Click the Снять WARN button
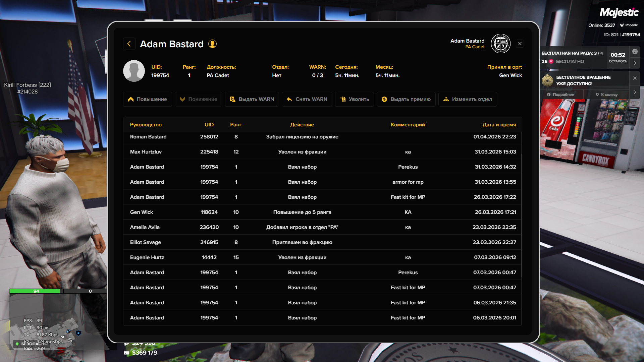The image size is (644, 362). point(307,99)
